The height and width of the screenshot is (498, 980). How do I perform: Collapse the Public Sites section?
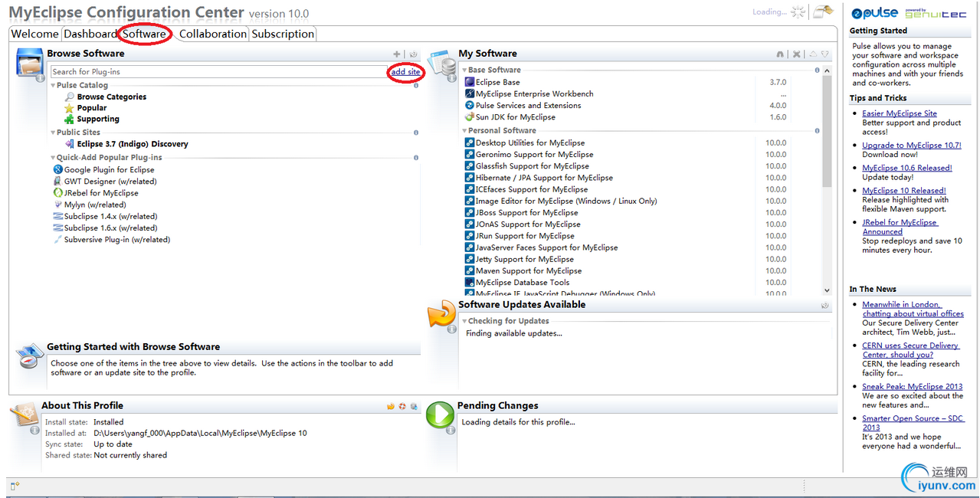(x=54, y=133)
